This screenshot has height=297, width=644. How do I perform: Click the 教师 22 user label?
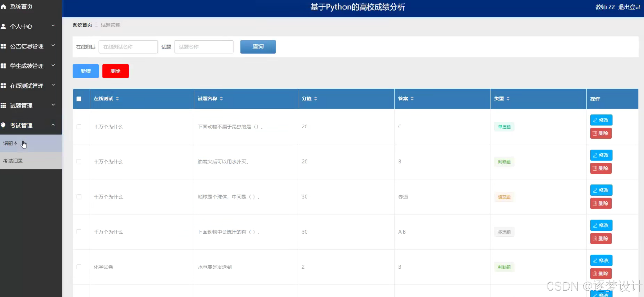pos(605,7)
